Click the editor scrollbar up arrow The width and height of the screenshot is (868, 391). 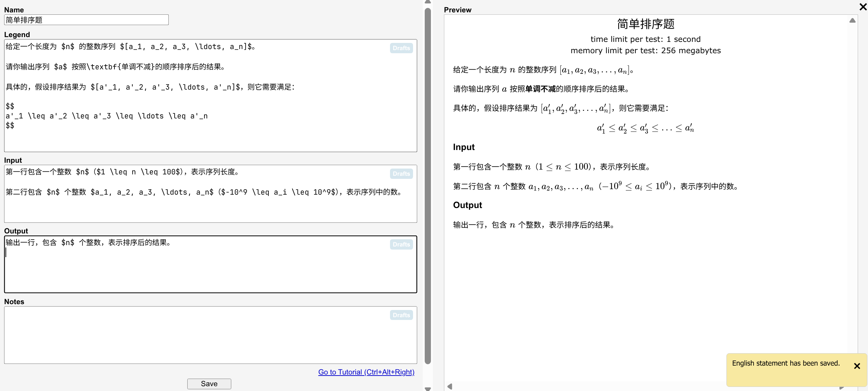click(428, 2)
